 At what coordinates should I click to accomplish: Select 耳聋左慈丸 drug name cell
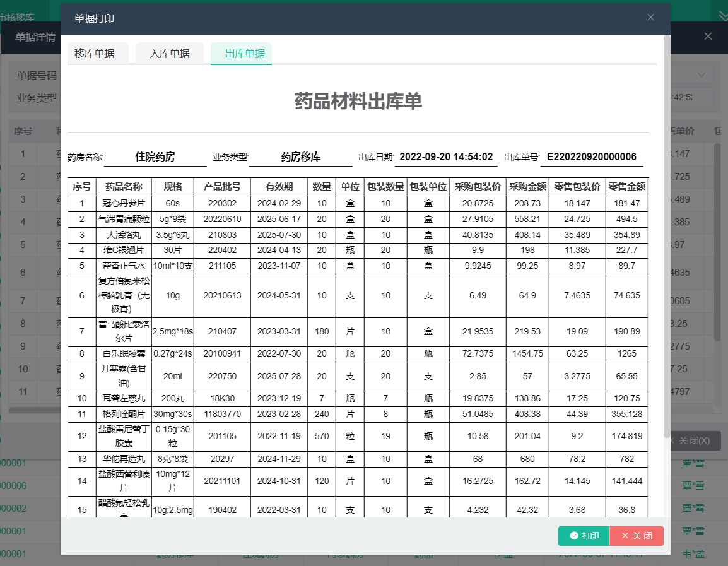coord(124,398)
